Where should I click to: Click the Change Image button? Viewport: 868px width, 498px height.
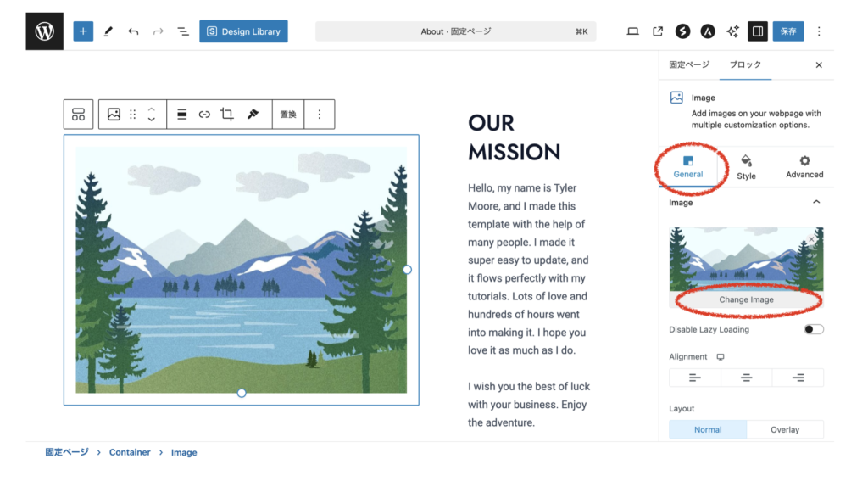click(746, 299)
